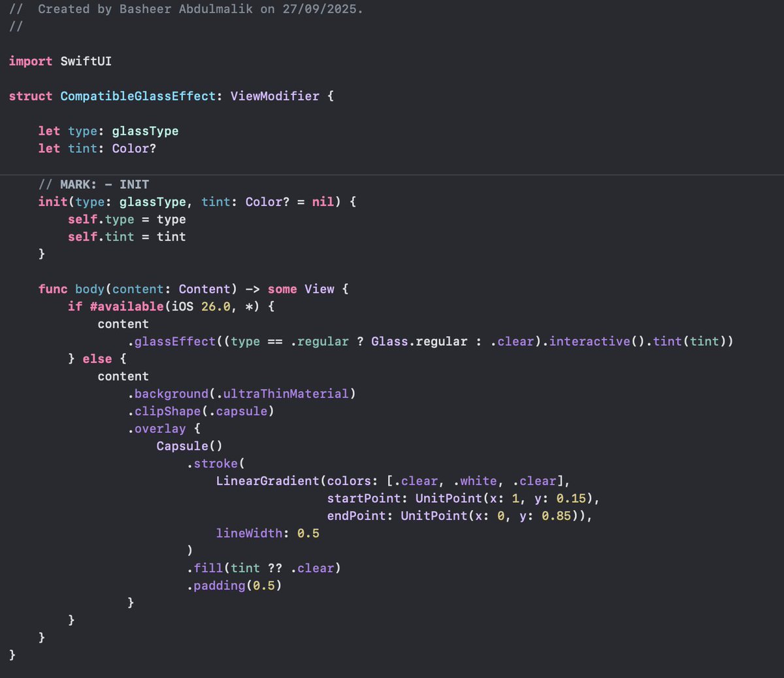Click '.ultraThinMaterial' in the background modifier

(x=282, y=394)
